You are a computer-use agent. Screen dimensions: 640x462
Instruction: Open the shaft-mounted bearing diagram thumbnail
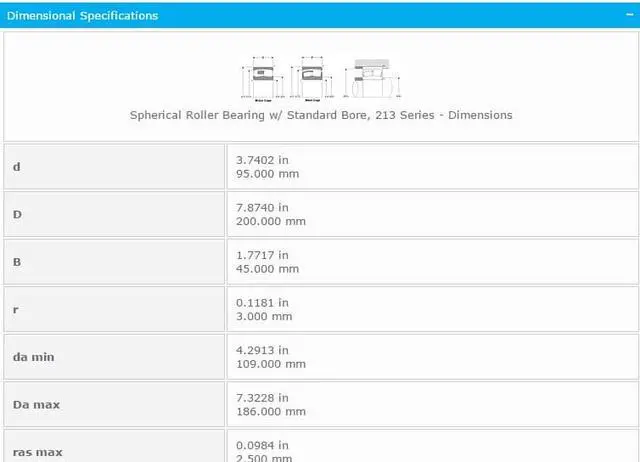point(372,79)
